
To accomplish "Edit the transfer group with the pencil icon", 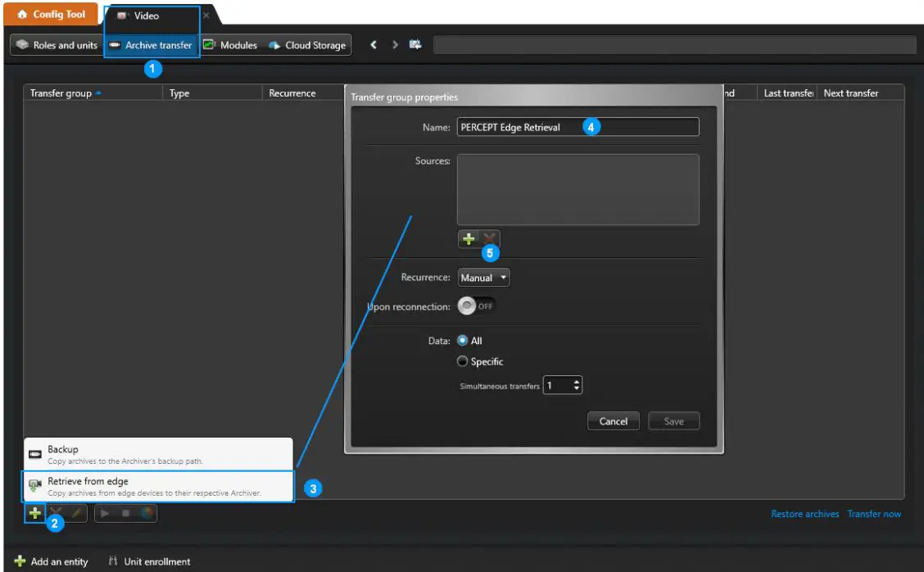I will click(x=77, y=513).
